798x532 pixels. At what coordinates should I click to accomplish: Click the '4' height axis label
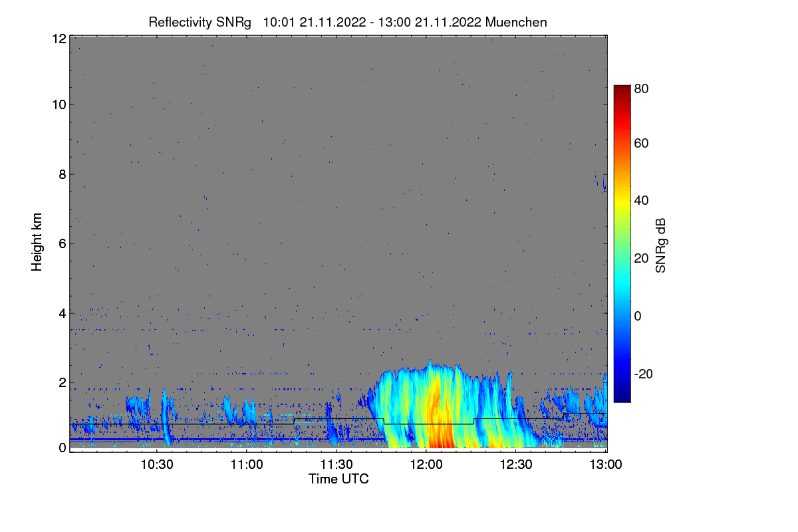62,313
